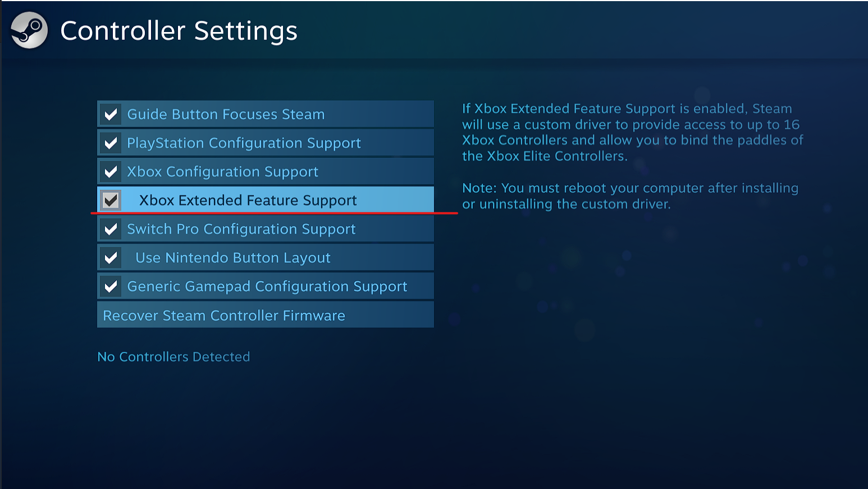Open Recover Steam Controller Firmware
868x489 pixels.
coord(266,315)
